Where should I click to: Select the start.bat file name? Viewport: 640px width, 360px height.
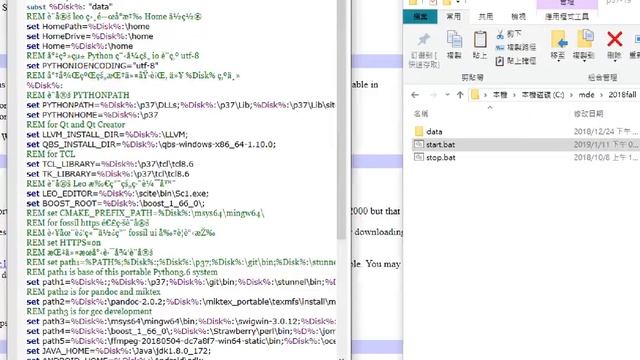(x=440, y=144)
